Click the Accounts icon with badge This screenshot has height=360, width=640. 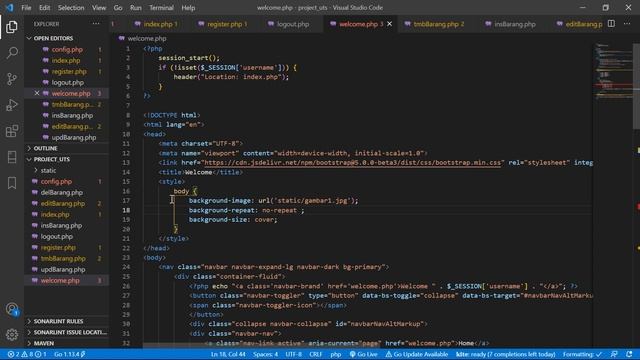[x=12, y=309]
